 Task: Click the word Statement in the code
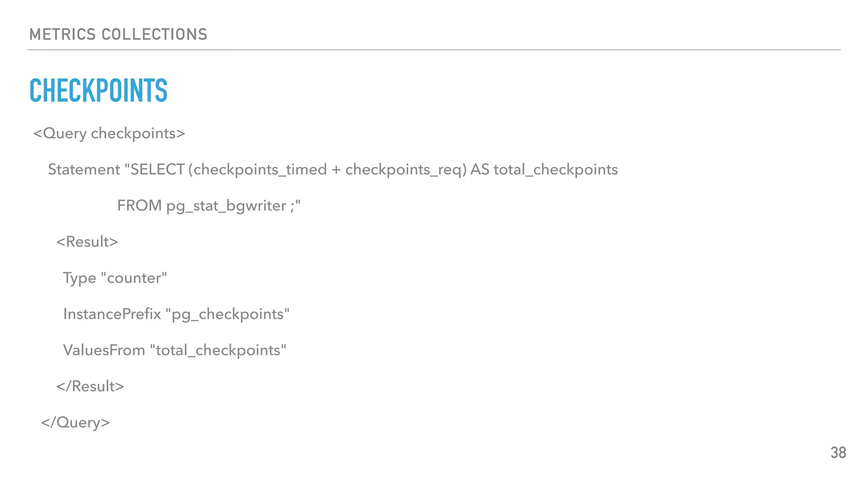click(84, 169)
